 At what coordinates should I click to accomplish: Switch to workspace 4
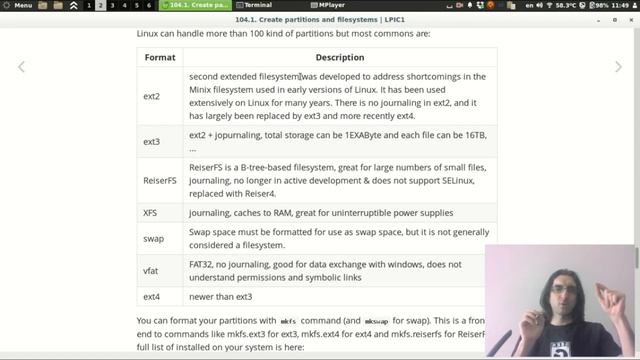tap(124, 5)
